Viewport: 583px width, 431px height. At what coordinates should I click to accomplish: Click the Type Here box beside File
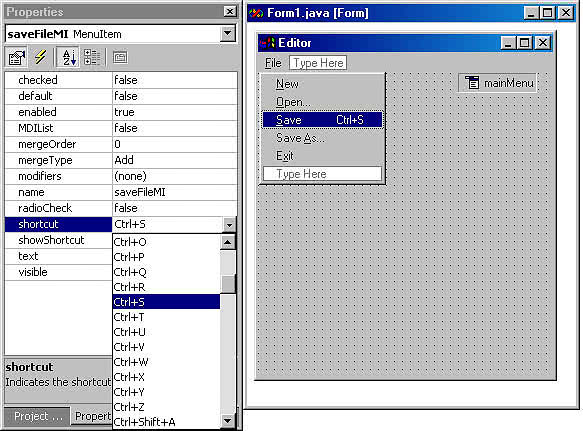318,63
